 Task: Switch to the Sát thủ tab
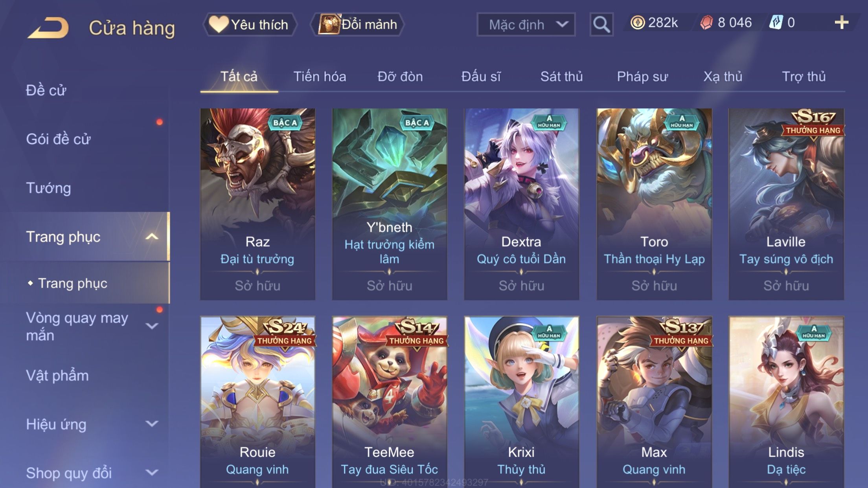561,76
